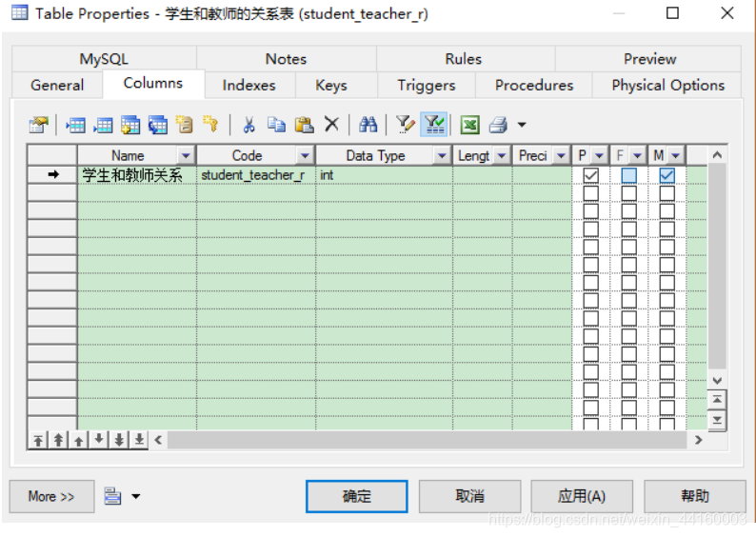Check M checkbox in second row
This screenshot has height=537, width=756.
(x=666, y=193)
